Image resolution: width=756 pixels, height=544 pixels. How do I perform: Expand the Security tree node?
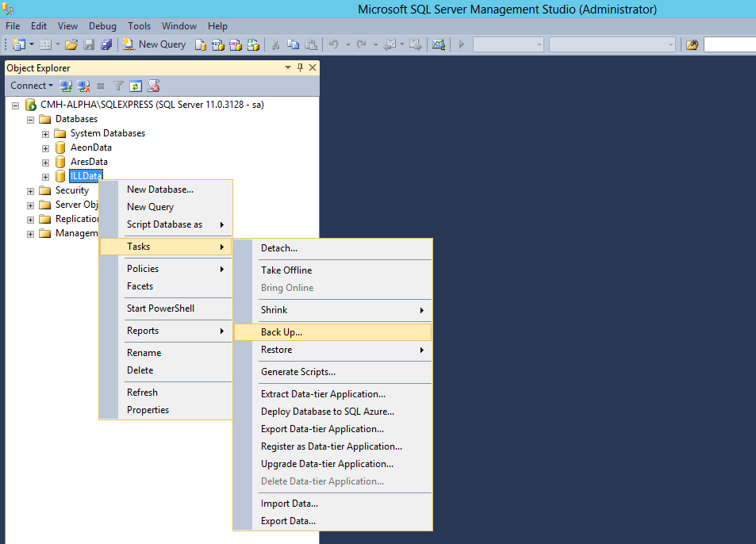click(x=30, y=190)
